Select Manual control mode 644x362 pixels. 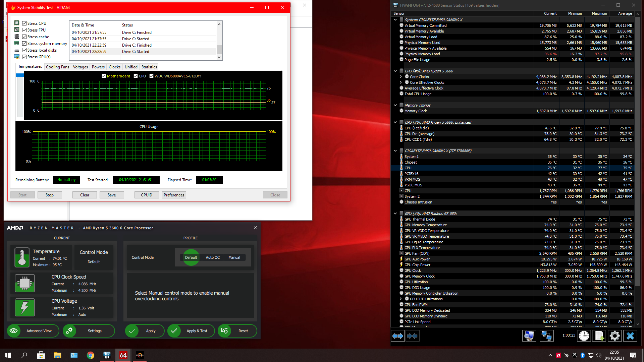pos(234,257)
